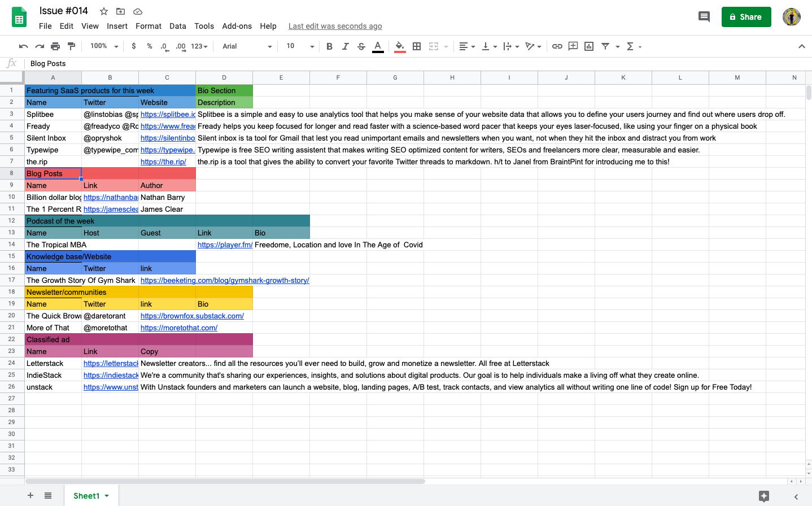
Task: Apply currency format
Action: pos(134,46)
